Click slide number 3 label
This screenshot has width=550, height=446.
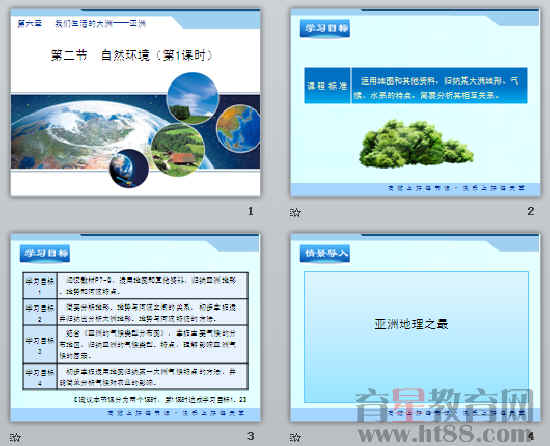click(250, 436)
